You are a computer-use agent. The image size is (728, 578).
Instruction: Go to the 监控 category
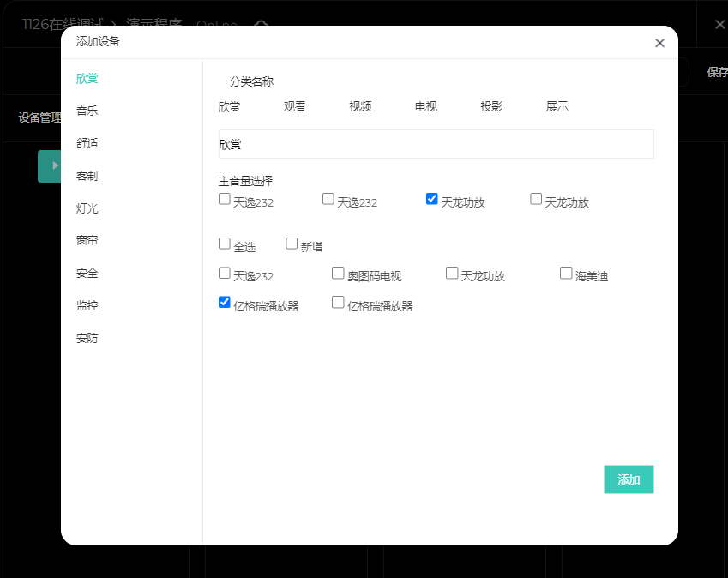tap(87, 305)
